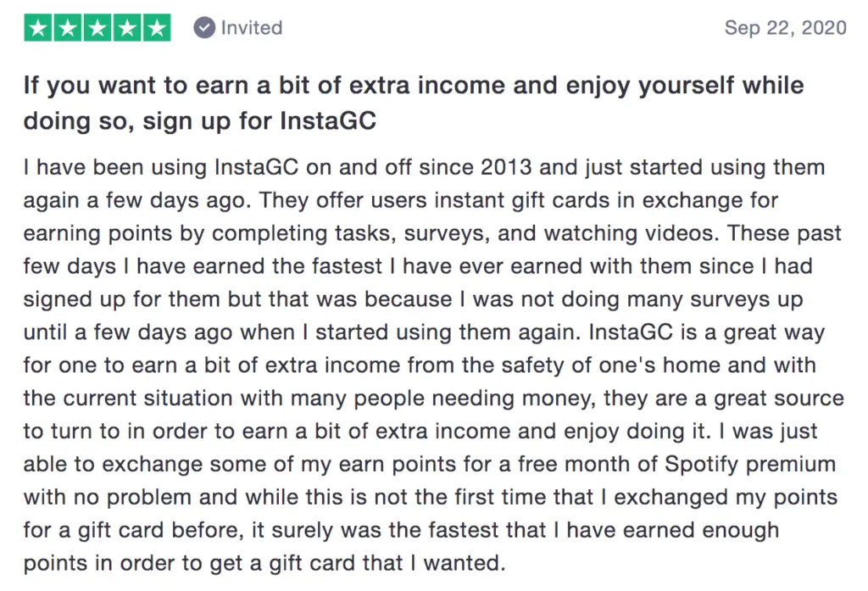
Task: Click the 'watching videos' phrase
Action: [632, 234]
